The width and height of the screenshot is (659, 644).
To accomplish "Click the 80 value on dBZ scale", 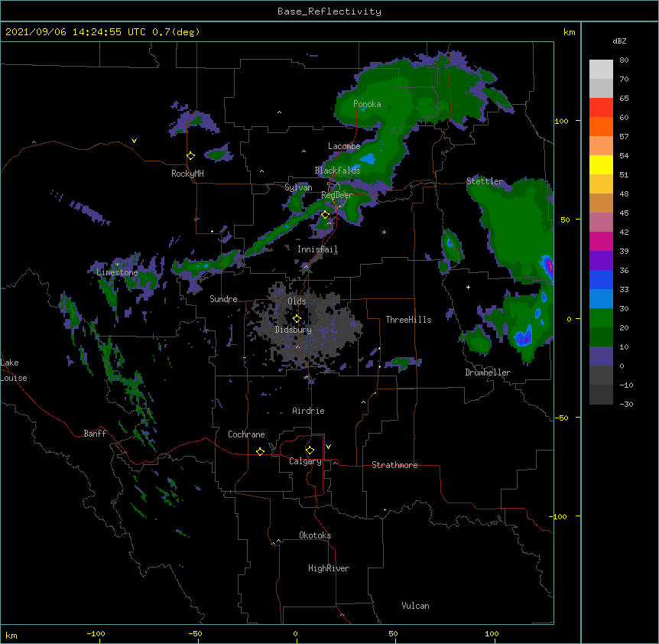I will [624, 60].
